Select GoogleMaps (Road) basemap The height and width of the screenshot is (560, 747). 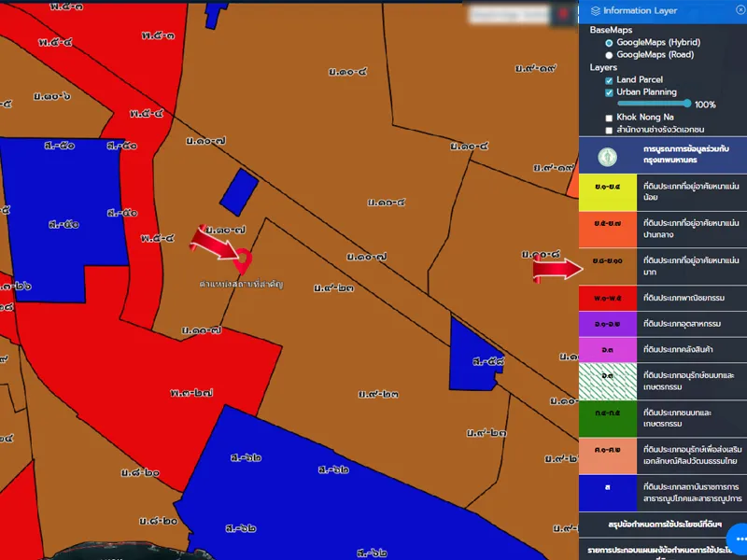(x=610, y=55)
